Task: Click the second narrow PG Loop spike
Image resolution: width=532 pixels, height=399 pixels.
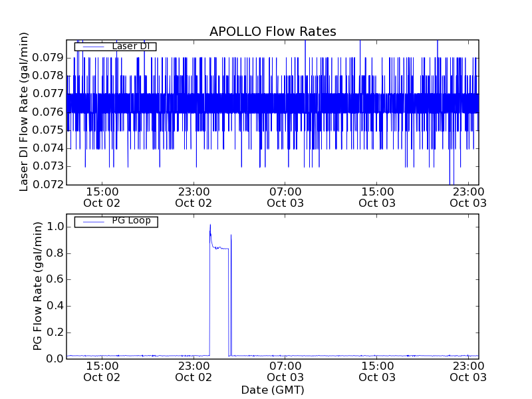Action: (x=231, y=295)
